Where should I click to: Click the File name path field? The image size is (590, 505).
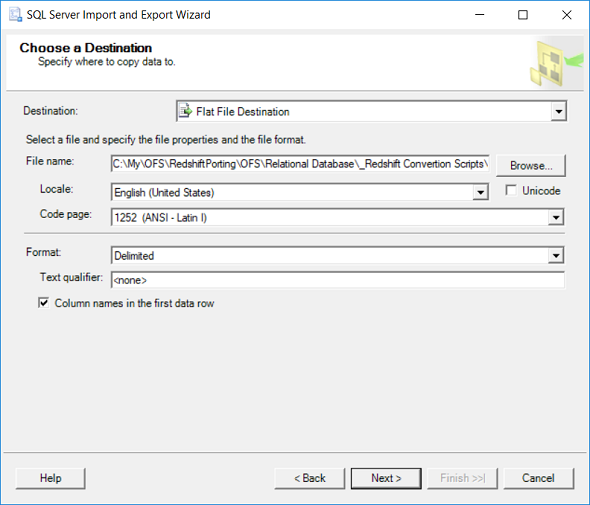tap(300, 164)
